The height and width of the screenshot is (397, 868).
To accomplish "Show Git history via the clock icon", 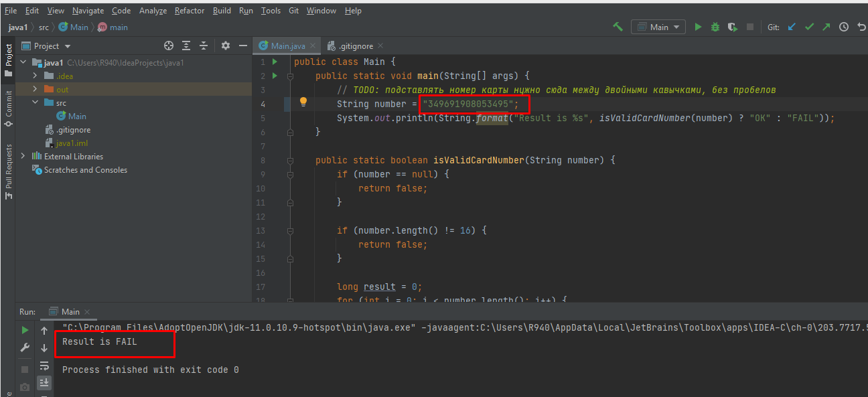I will pos(844,27).
